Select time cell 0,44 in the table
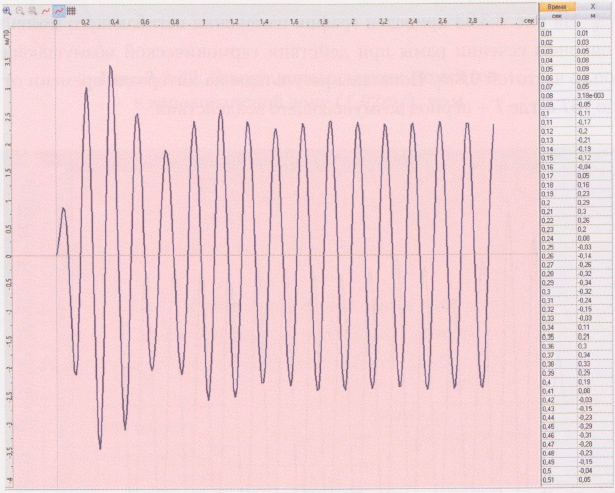615x493 pixels. click(558, 418)
